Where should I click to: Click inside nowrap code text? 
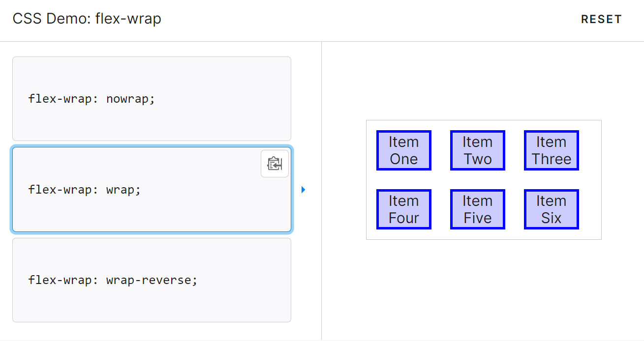click(92, 99)
